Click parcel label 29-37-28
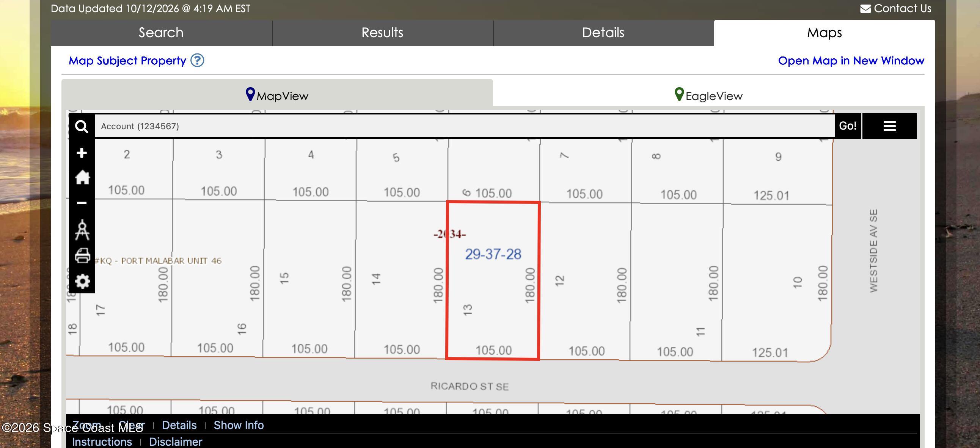The width and height of the screenshot is (980, 448). (493, 254)
